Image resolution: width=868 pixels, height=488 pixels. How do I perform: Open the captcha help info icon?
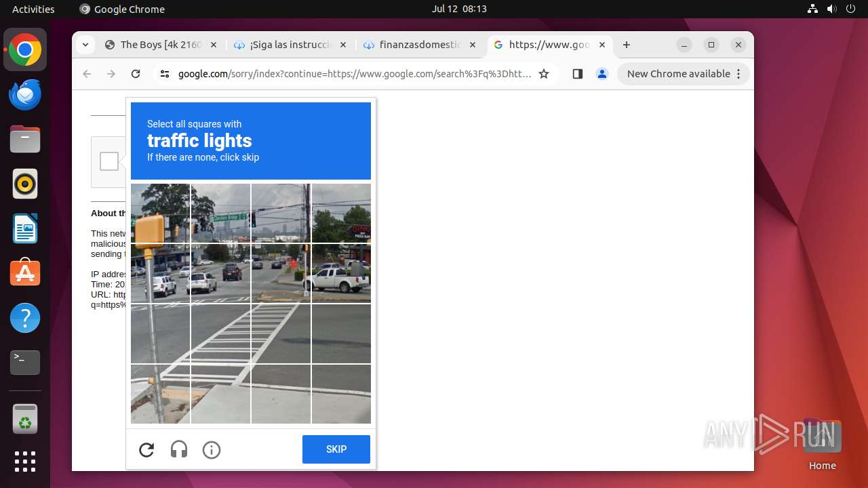pyautogui.click(x=212, y=449)
